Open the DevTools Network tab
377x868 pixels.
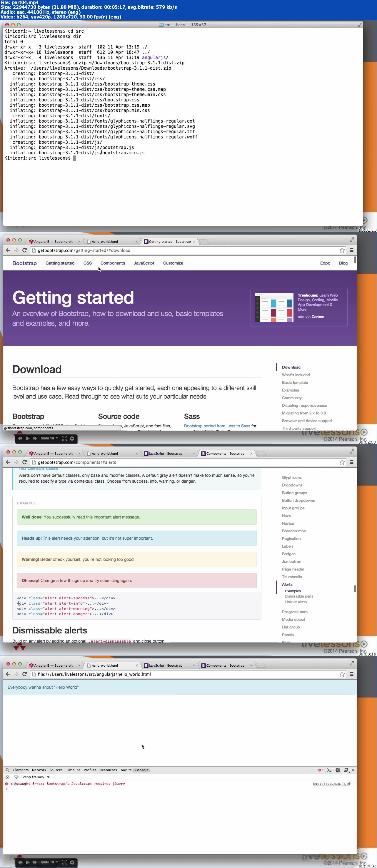(x=39, y=770)
